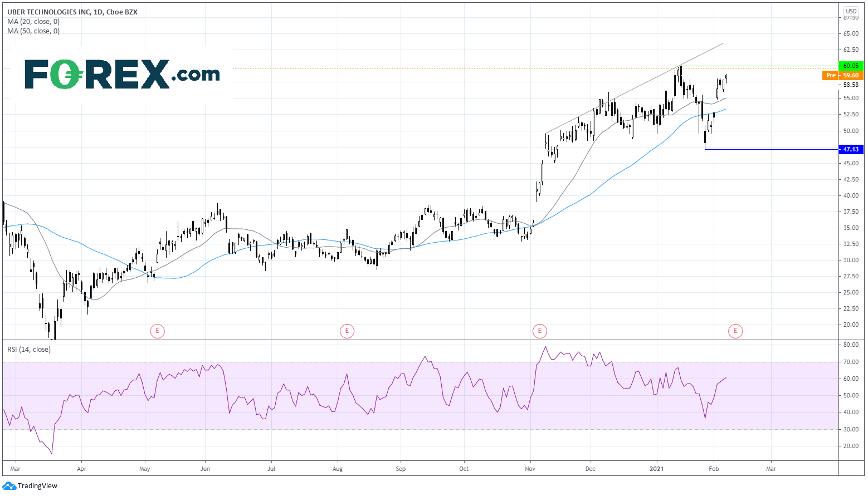Click the 70.00 RSI axis label

(x=851, y=362)
